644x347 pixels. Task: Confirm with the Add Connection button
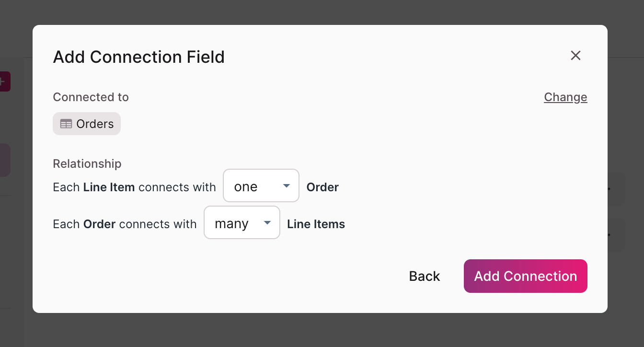coord(525,276)
